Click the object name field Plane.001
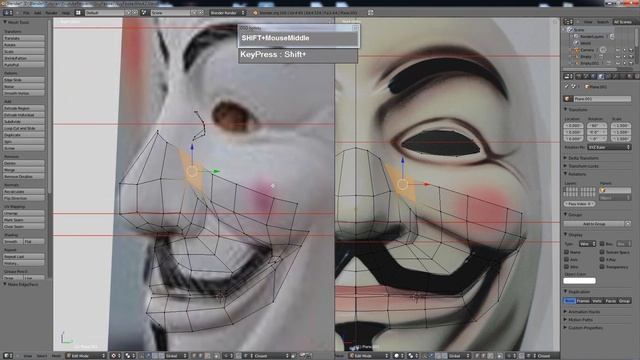This screenshot has height=360, width=640. click(602, 99)
